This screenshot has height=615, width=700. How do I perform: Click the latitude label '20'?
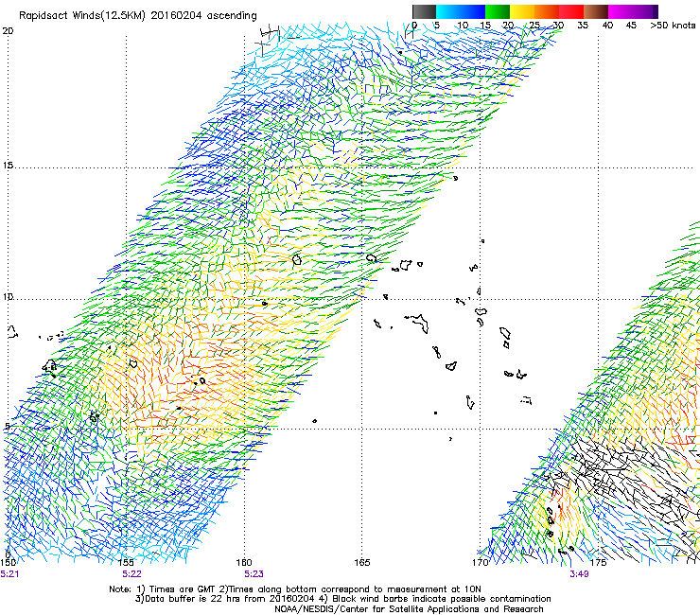[x=8, y=31]
